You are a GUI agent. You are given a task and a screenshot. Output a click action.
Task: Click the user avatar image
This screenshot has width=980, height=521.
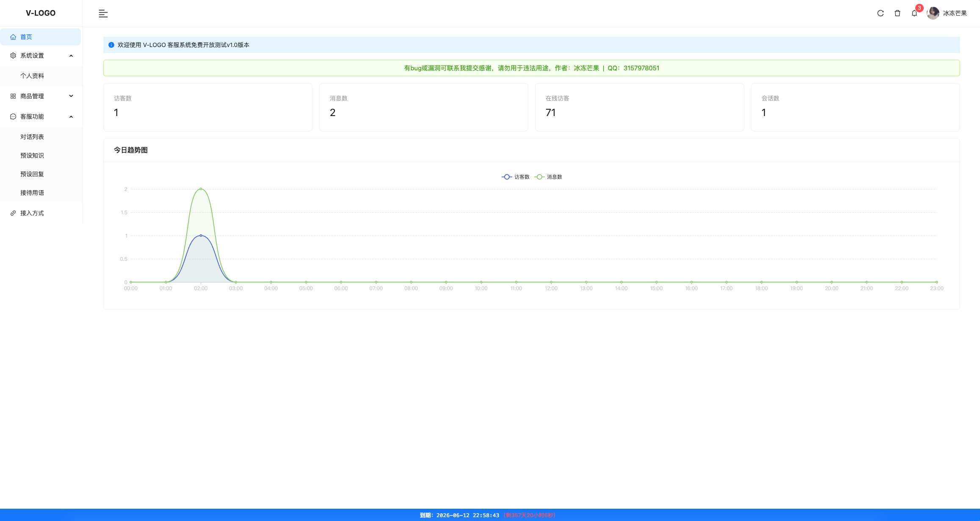933,13
